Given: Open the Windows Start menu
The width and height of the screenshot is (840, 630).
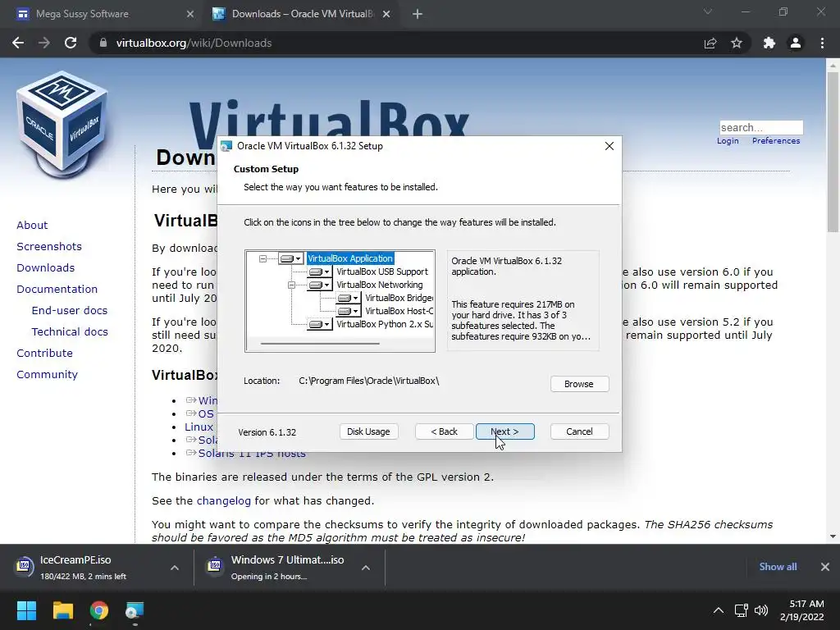Looking at the screenshot, I should click(x=26, y=610).
